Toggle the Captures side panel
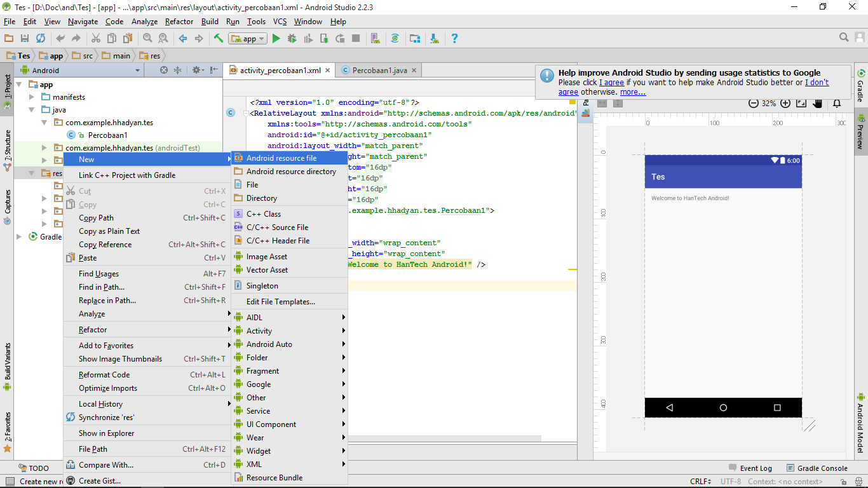This screenshot has width=868, height=488. pos(7,207)
